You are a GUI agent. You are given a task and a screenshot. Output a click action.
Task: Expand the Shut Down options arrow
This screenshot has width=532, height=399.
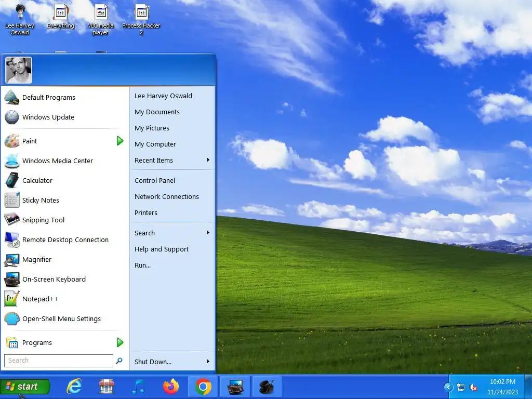point(208,362)
